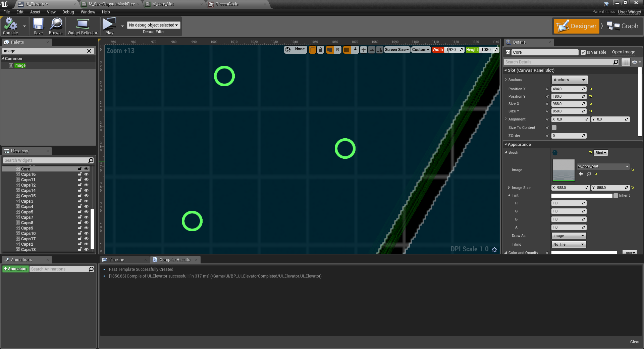Open DPI Scale settings gear
Screen dimensions: 644x349
pos(494,249)
